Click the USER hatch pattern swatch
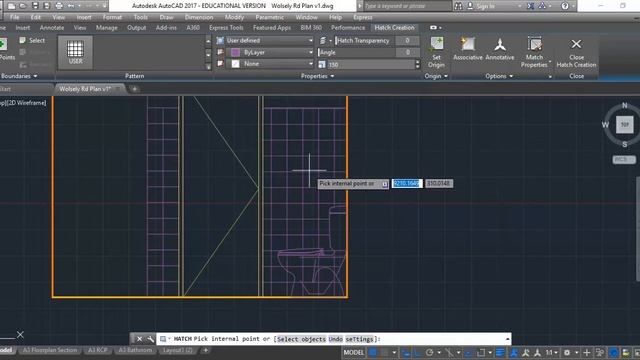The width and height of the screenshot is (640, 360). [x=75, y=52]
